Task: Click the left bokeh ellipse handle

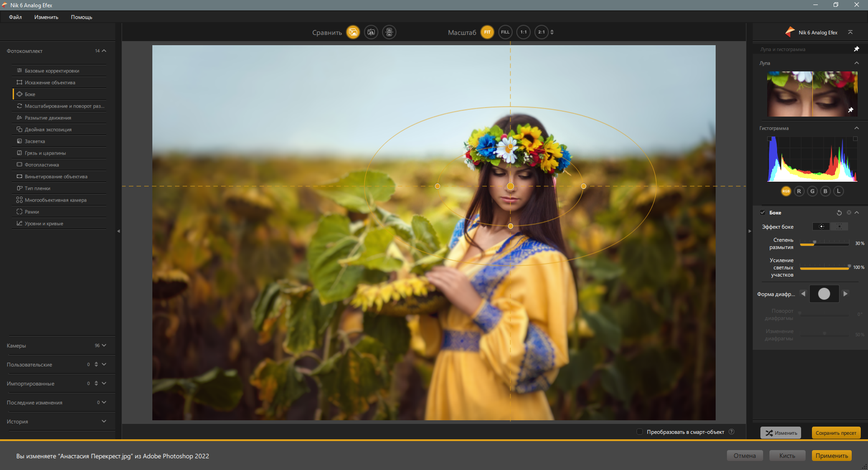Action: 438,186
